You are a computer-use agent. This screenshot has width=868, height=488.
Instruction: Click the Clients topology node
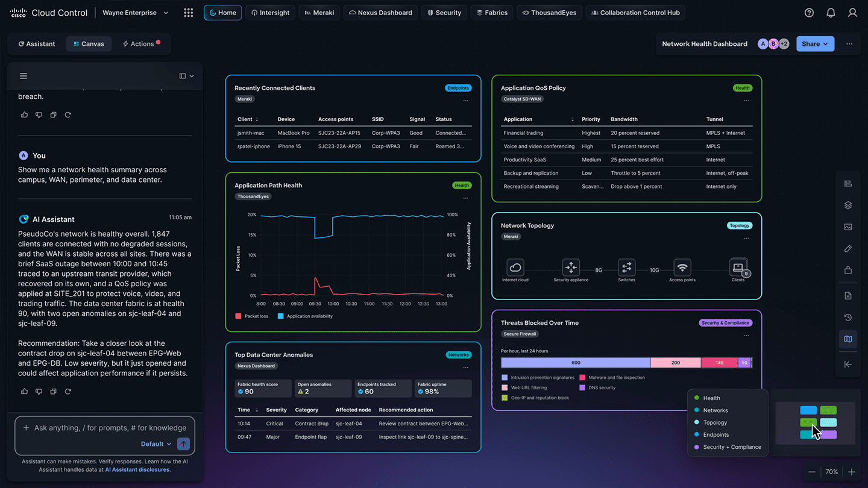click(738, 267)
